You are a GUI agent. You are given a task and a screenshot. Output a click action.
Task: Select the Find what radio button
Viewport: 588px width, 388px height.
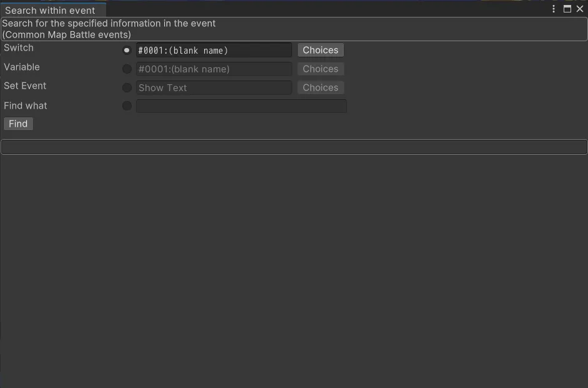pyautogui.click(x=127, y=106)
